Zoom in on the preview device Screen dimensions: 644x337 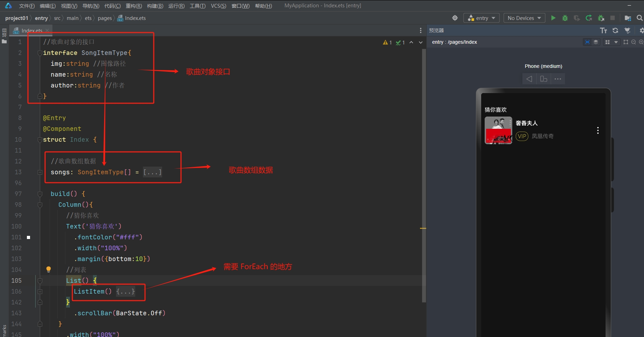coord(641,42)
